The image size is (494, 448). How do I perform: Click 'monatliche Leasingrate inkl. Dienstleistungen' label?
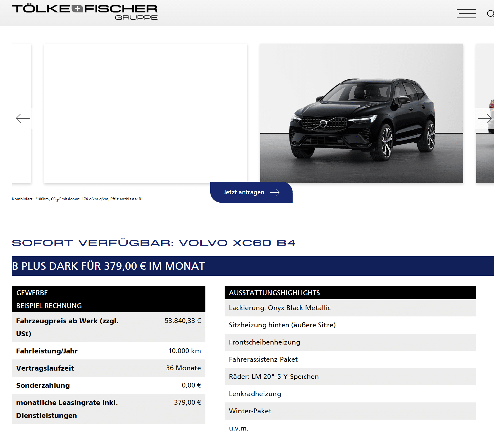tap(67, 409)
